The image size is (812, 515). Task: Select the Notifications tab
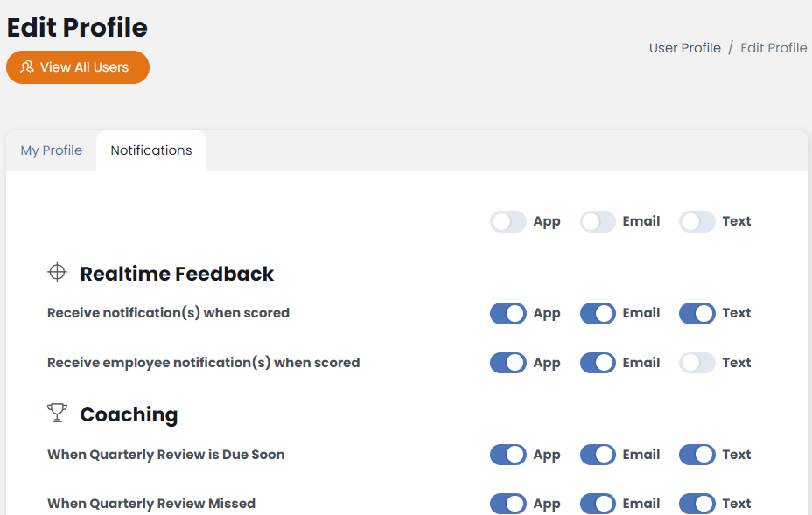(151, 150)
